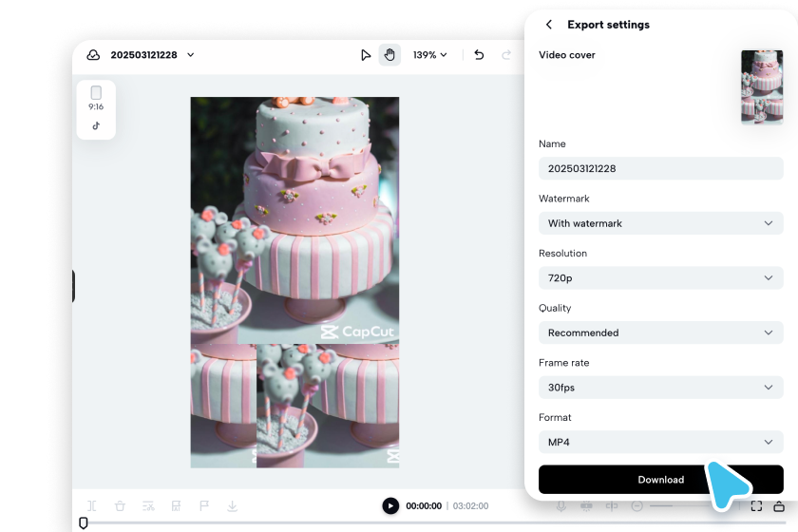Click the delete trash icon
Viewport: 798px width, 532px height.
click(x=120, y=506)
